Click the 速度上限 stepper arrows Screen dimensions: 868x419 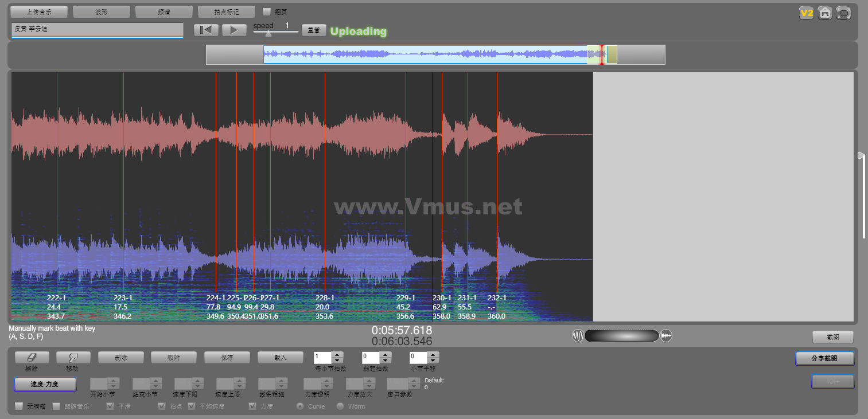240,383
